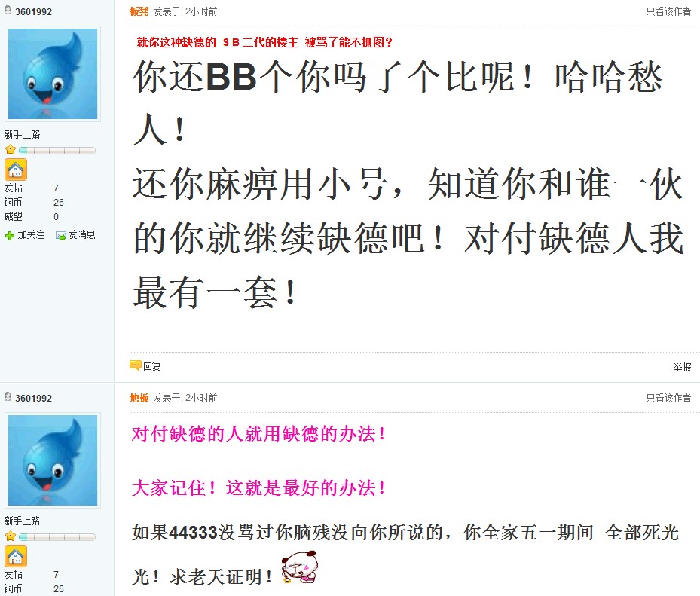
Task: Click the 举报 report link
Action: click(682, 367)
